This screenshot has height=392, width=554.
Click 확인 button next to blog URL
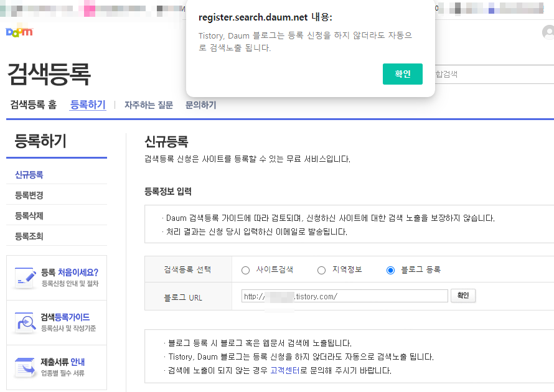pyautogui.click(x=463, y=296)
